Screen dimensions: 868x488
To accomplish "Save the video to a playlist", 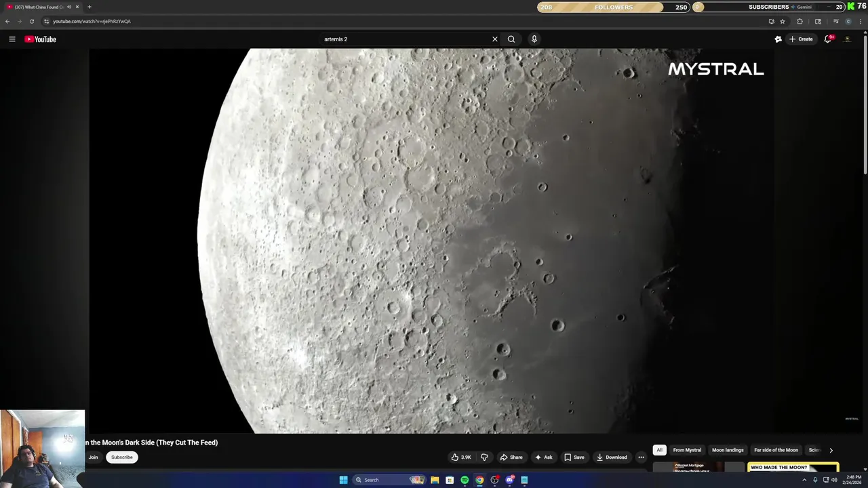I will coord(574,457).
